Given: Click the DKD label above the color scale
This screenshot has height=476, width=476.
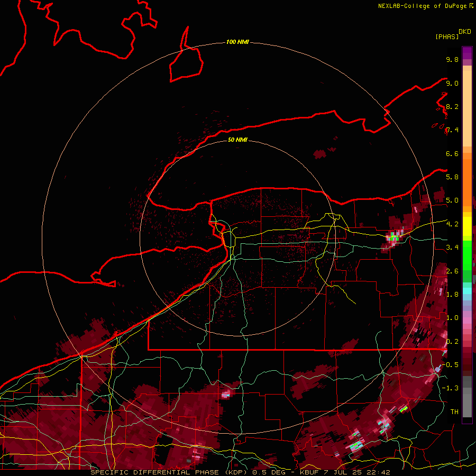Looking at the screenshot, I should [x=465, y=32].
